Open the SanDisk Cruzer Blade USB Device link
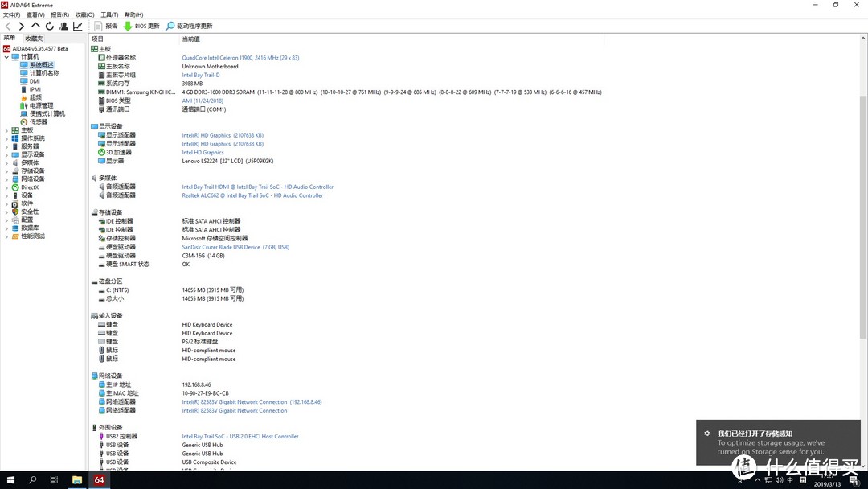Viewport: 868px width, 489px height. tap(235, 247)
